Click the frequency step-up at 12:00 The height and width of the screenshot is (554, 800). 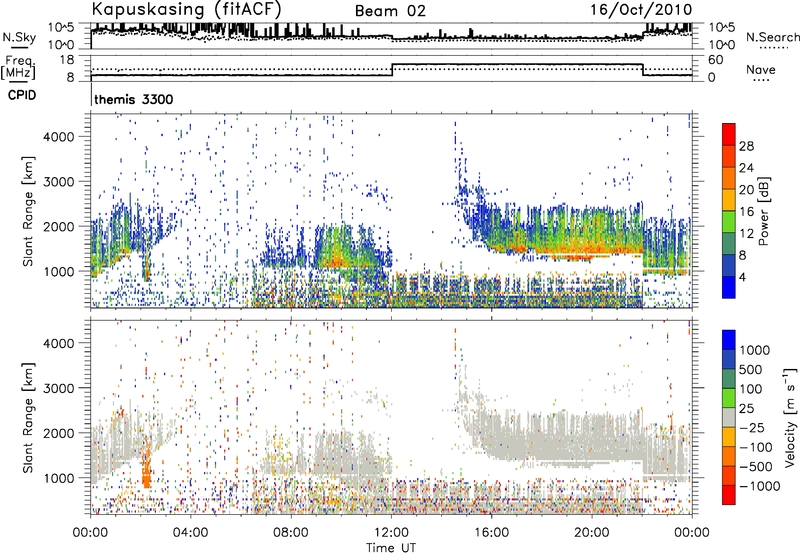pos(392,70)
